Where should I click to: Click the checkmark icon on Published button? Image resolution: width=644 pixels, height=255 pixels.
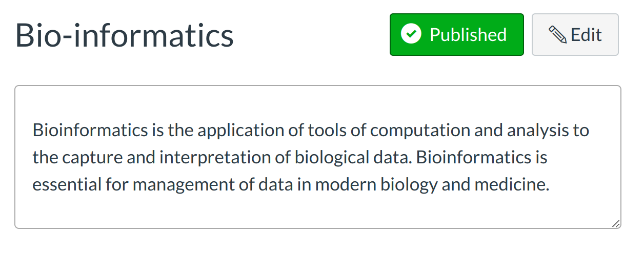click(411, 35)
